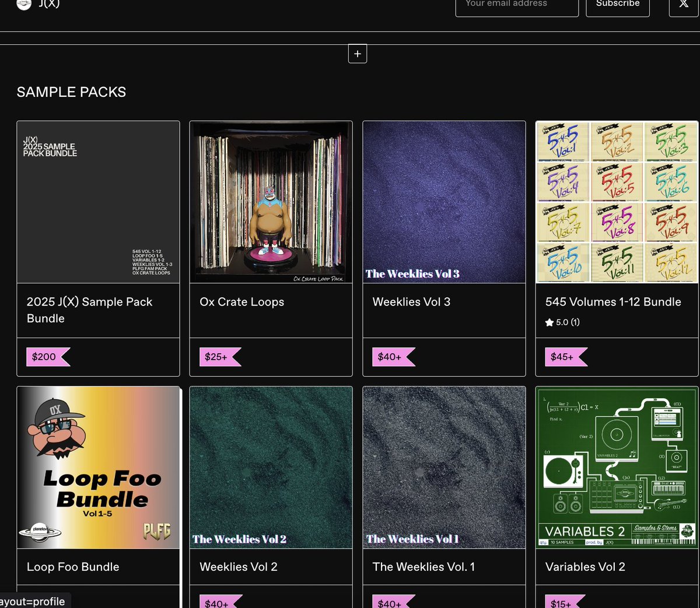Click the $25+ price tag

pos(220,357)
